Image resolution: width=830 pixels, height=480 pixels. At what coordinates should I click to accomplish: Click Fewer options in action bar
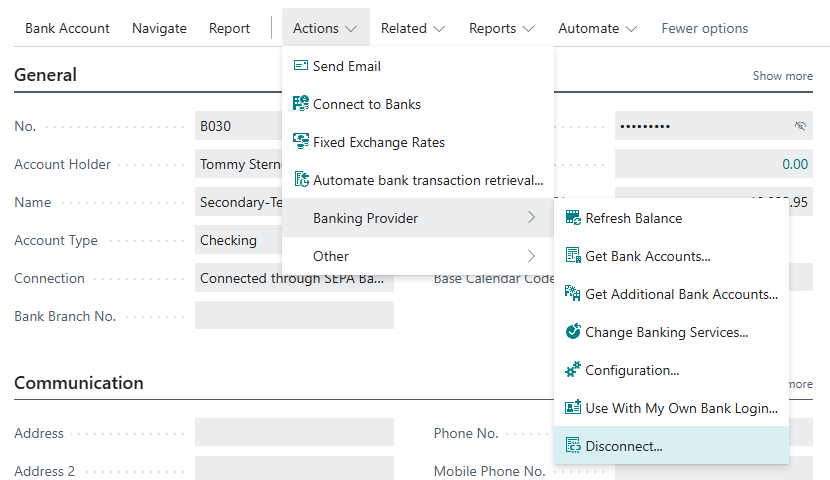705,28
